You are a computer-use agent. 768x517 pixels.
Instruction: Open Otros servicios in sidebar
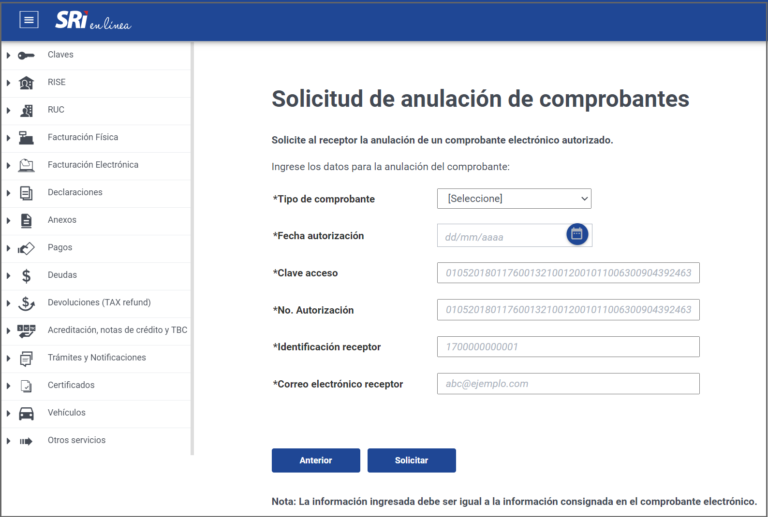click(76, 440)
